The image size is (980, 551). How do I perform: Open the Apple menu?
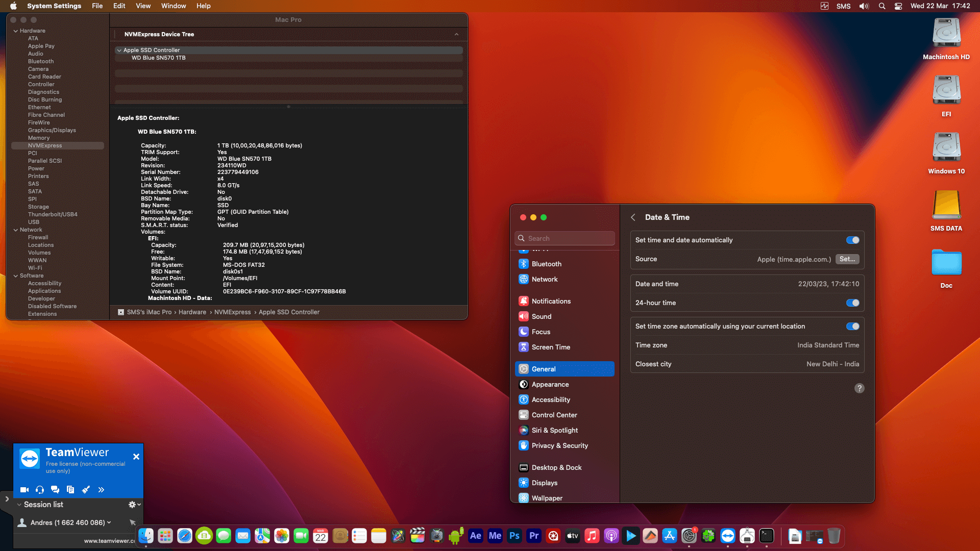[x=13, y=6]
